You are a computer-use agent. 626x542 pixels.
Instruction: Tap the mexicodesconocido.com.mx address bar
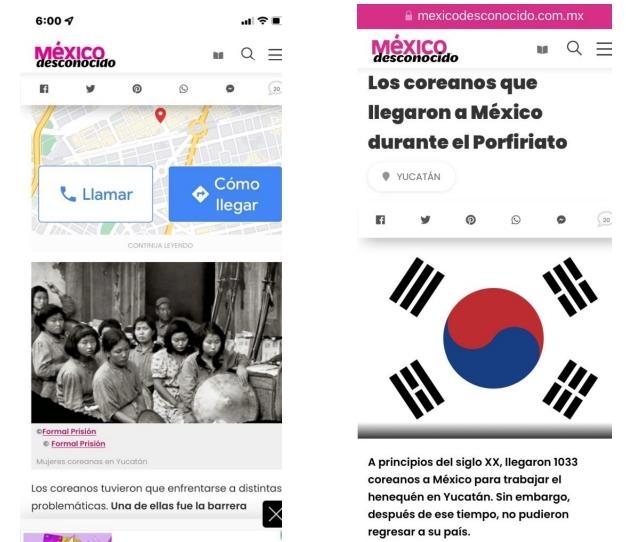484,16
